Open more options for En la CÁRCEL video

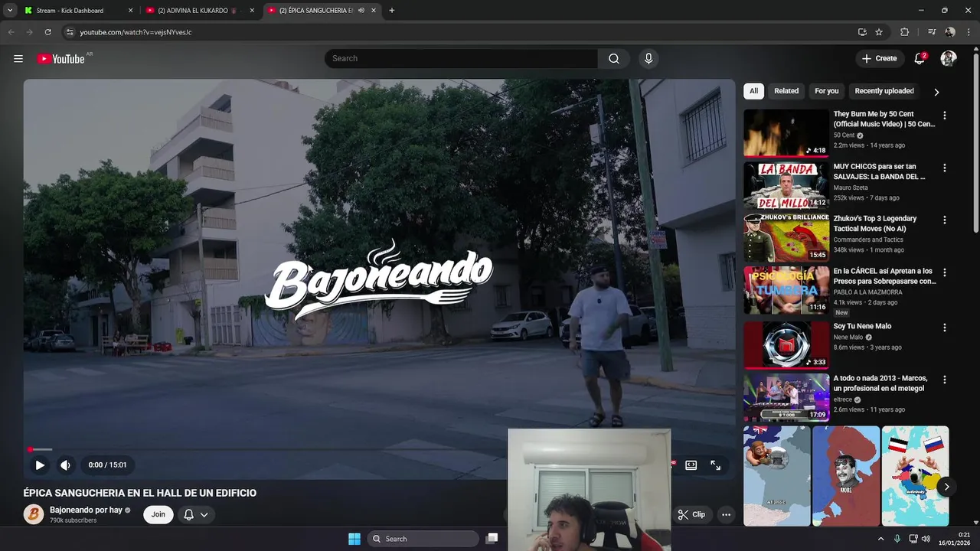point(944,272)
